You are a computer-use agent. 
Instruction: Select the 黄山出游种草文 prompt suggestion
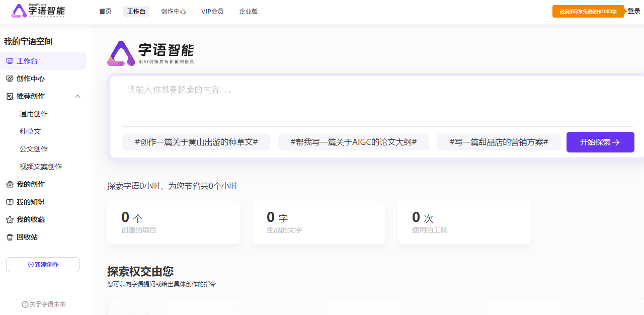coord(196,142)
